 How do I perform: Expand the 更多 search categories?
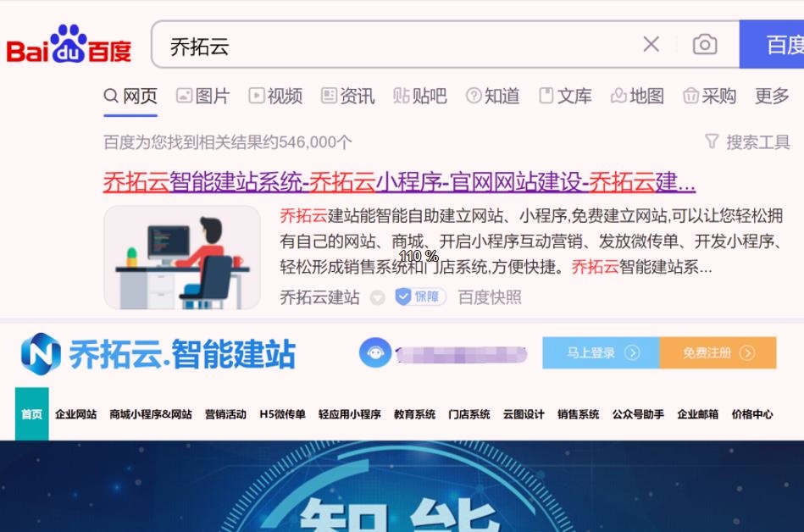(772, 96)
